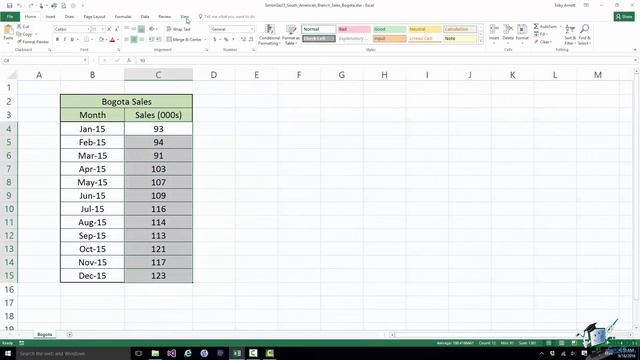This screenshot has width=640, height=360.
Task: Click the Share button
Action: tap(624, 16)
